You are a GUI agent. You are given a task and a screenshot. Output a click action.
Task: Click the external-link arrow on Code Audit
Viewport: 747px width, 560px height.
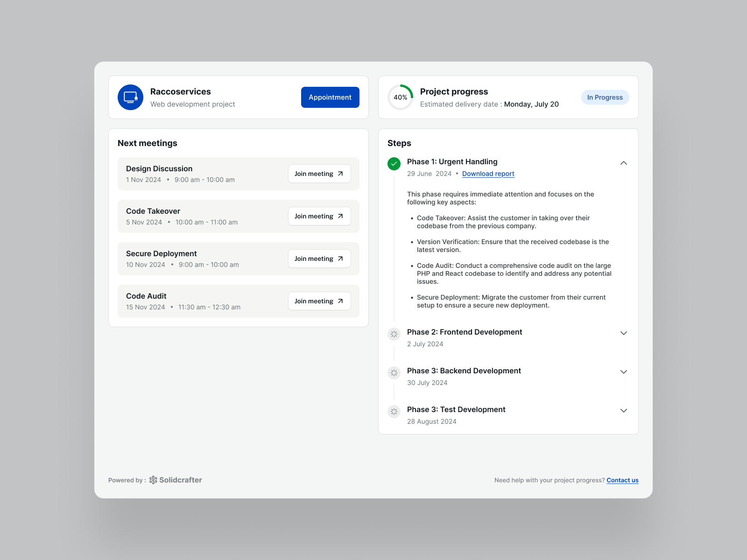340,301
